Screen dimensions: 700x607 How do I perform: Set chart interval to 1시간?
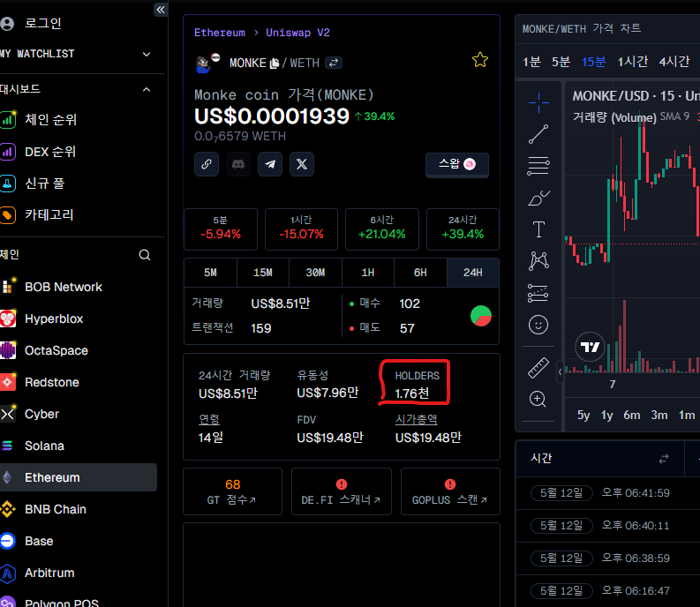coord(633,62)
